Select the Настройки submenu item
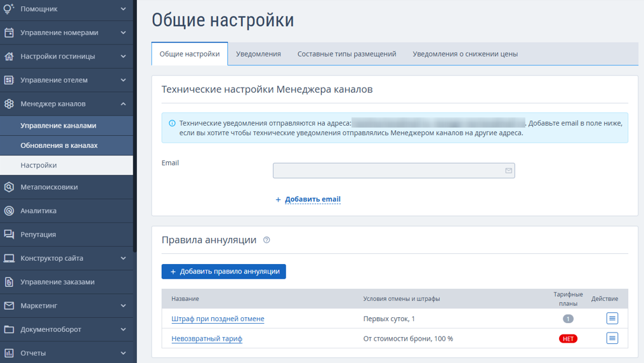This screenshot has height=363, width=644. (67, 165)
